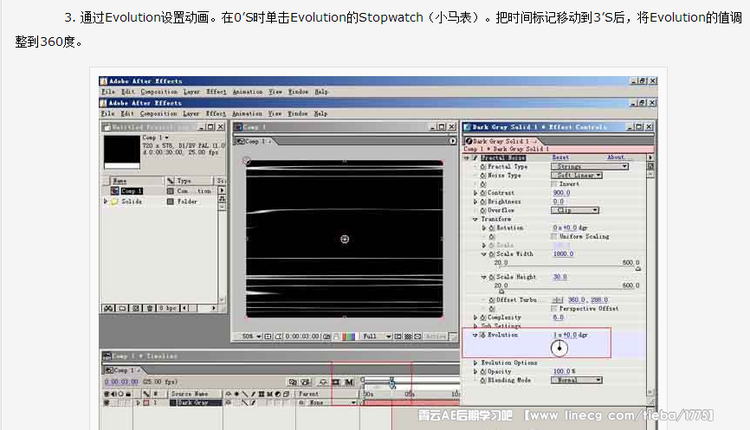Viewport: 750px width, 430px height.
Task: Click the Blending Mode stopwatch icon
Action: (483, 380)
